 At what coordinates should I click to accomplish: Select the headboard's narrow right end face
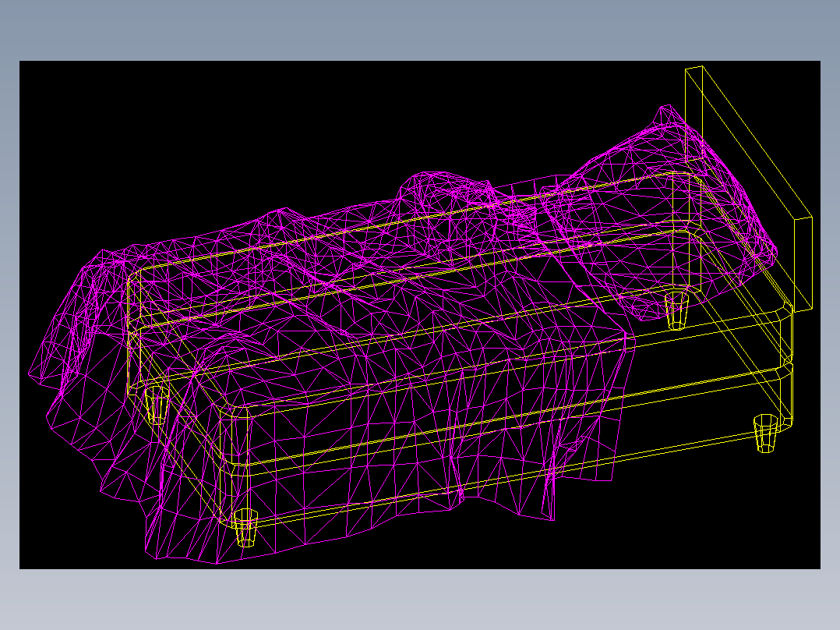click(x=803, y=264)
